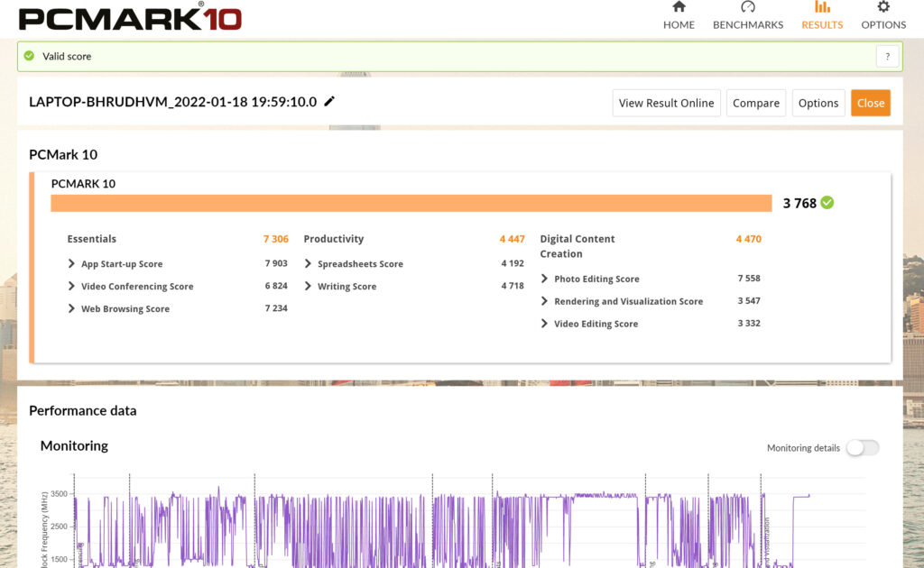Click the overall score value 3 768

point(799,203)
